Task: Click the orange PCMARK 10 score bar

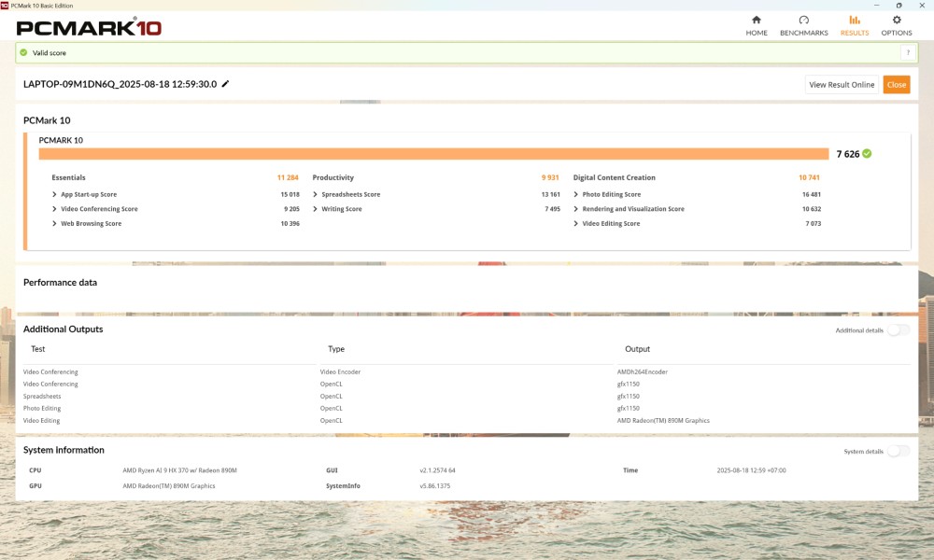Action: click(433, 154)
